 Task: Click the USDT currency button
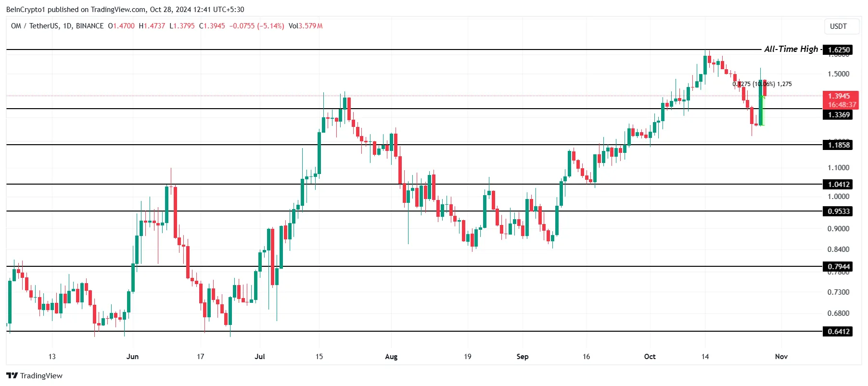click(842, 26)
